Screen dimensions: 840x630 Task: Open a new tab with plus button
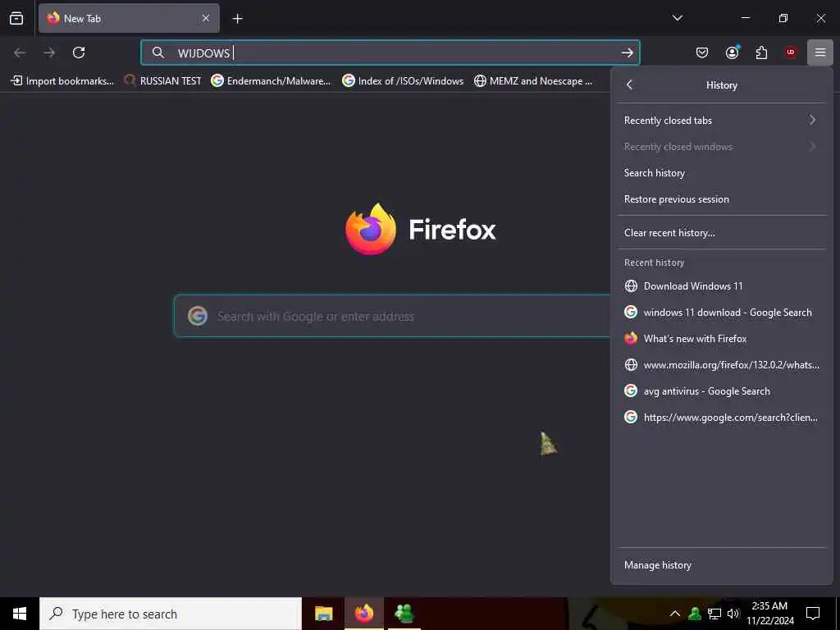click(237, 19)
